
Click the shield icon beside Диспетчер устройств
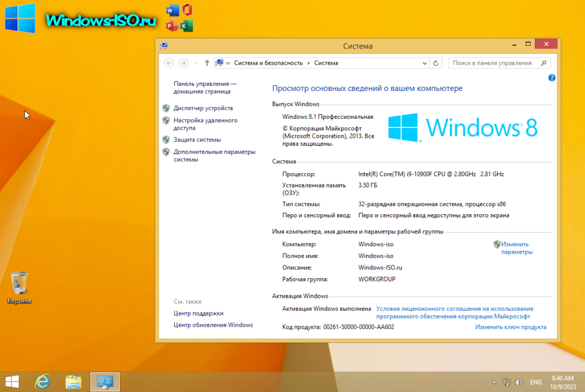click(x=166, y=108)
